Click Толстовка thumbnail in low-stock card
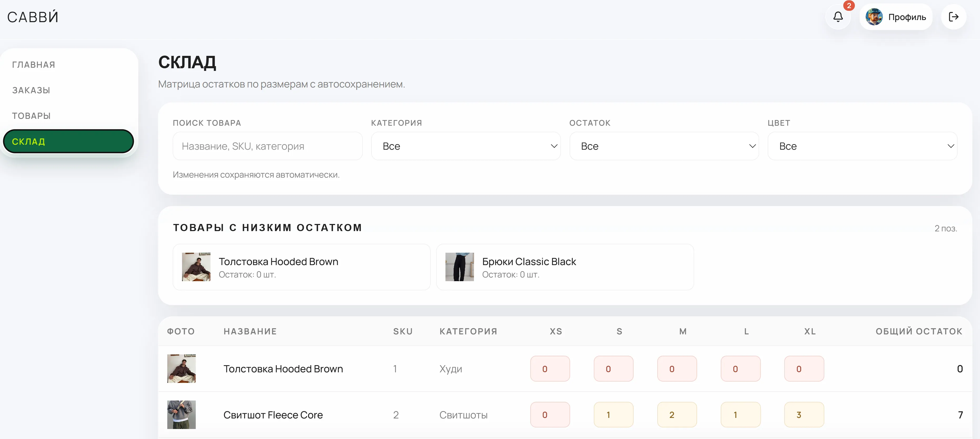Viewport: 980px width, 439px height. click(196, 267)
